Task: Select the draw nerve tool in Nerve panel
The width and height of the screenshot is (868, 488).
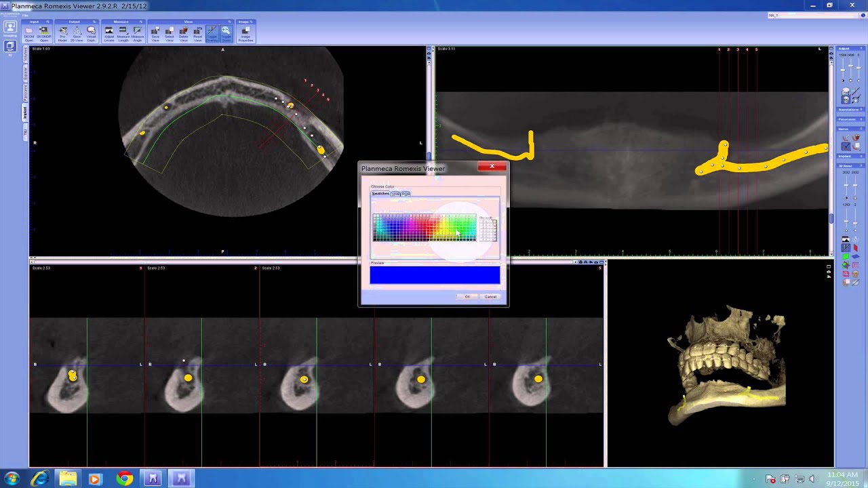Action: pyautogui.click(x=846, y=138)
